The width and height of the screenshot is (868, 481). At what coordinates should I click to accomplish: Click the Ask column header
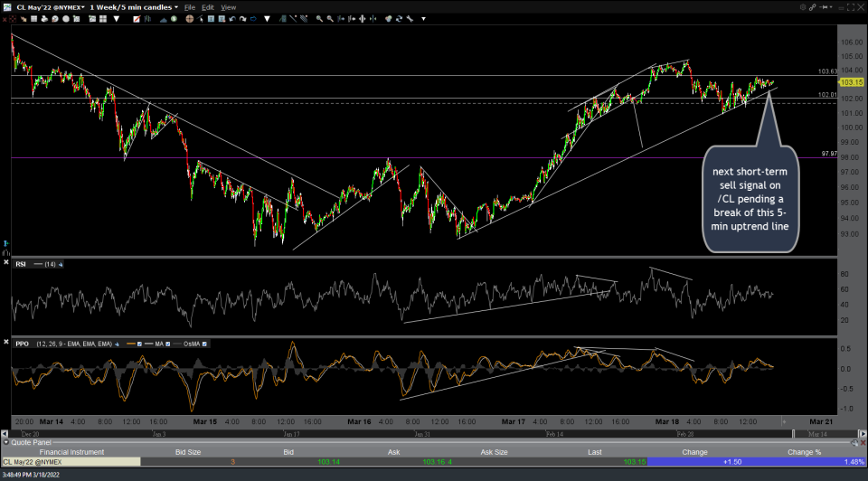[393, 452]
